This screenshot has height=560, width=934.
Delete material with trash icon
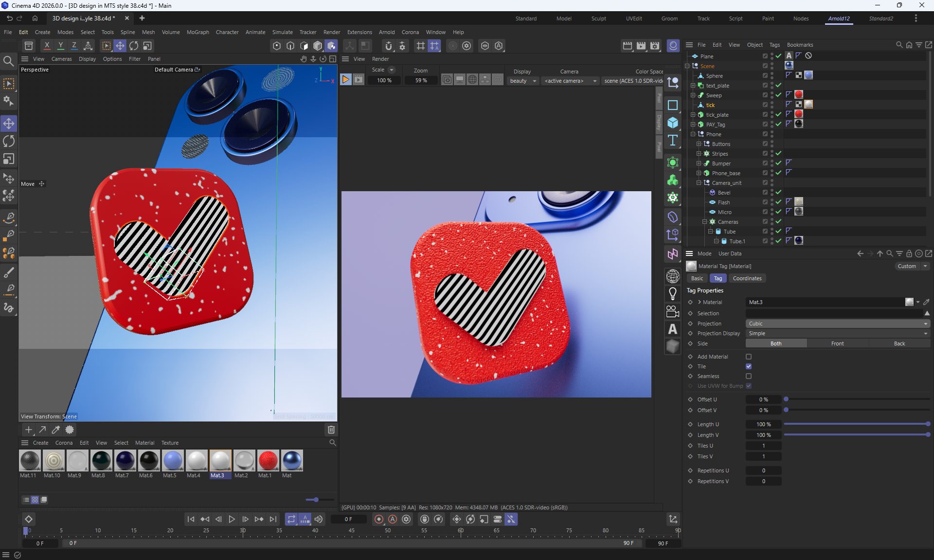(331, 430)
